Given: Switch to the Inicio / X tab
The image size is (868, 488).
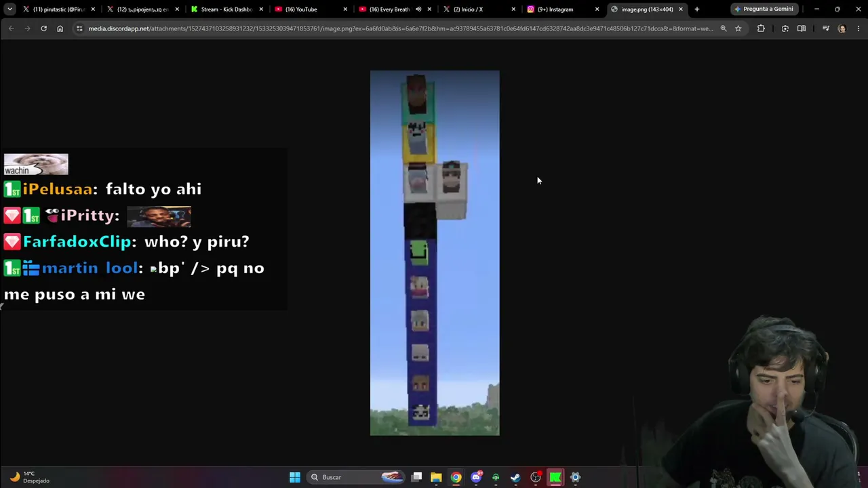Looking at the screenshot, I should (479, 9).
